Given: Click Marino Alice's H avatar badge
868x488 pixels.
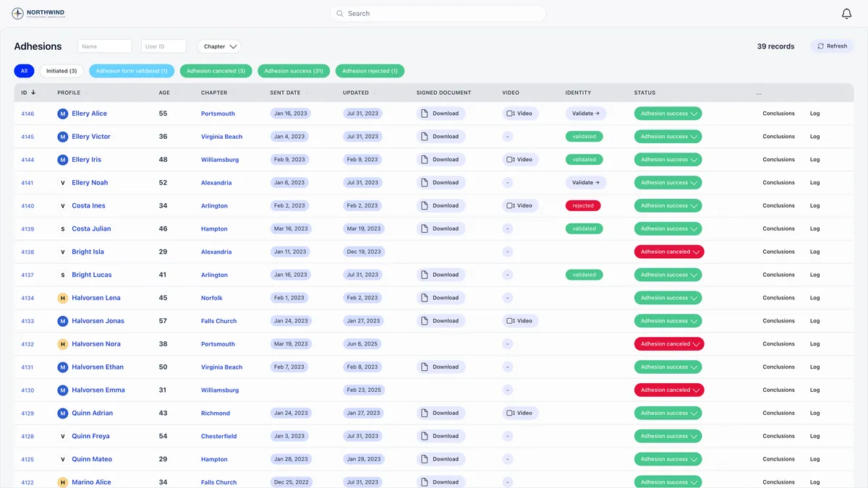Looking at the screenshot, I should (63, 482).
